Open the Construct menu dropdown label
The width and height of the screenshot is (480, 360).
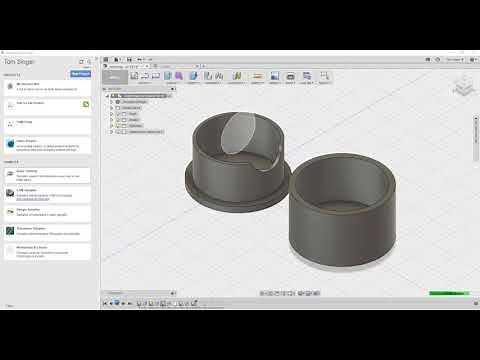237,83
